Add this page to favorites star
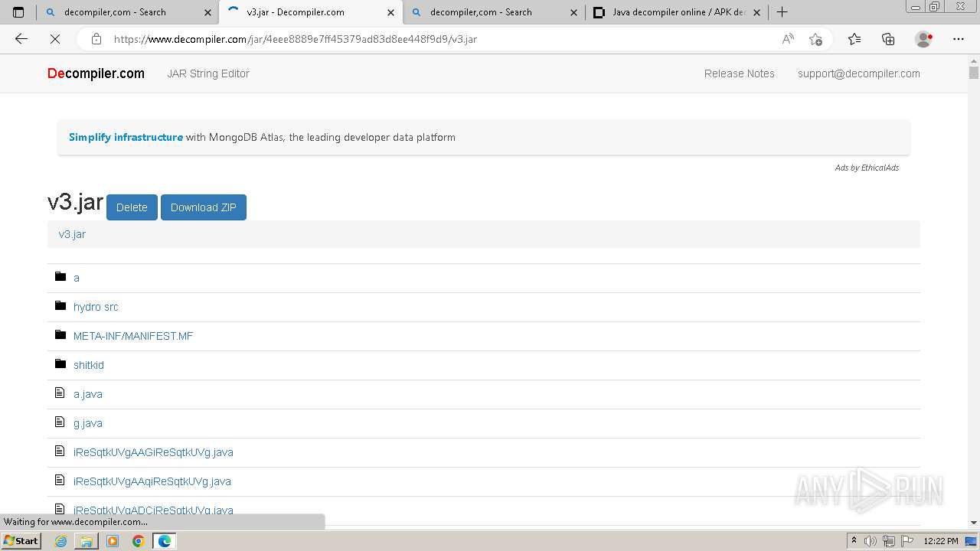Viewport: 980px width, 551px height. tap(815, 39)
